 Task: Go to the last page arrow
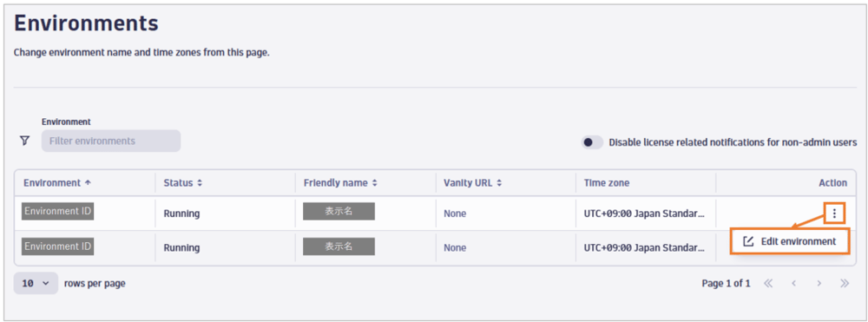click(x=845, y=283)
